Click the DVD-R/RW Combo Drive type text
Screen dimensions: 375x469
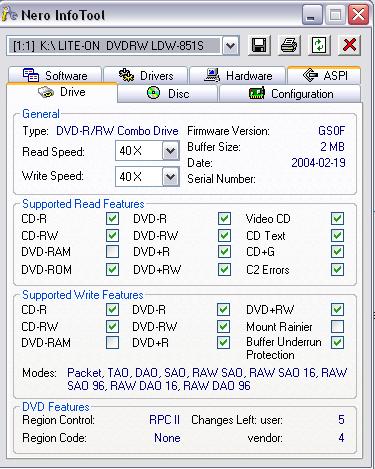(117, 131)
